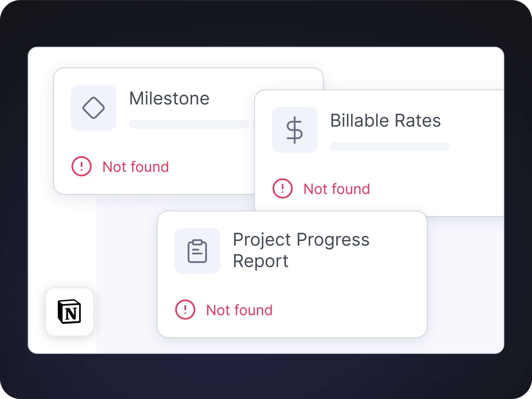Click the Milestone diamond icon
This screenshot has width=532, height=399.
94,108
